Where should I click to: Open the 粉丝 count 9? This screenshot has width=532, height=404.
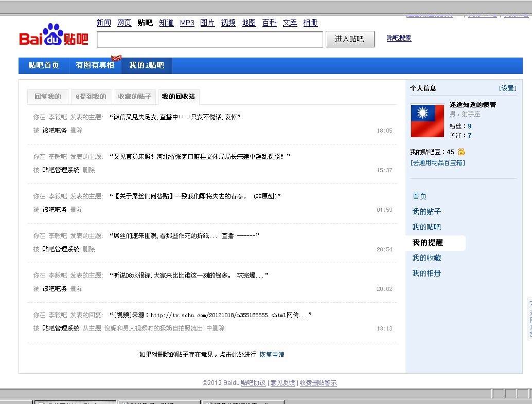470,126
